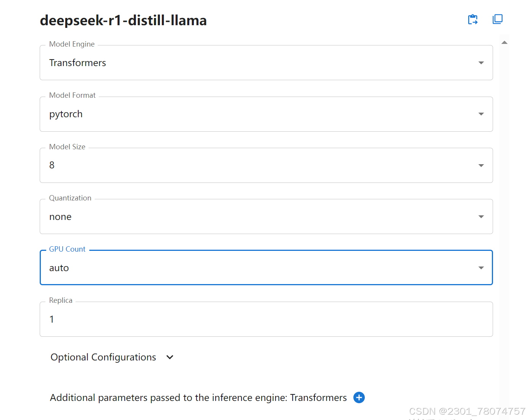Open the Quantization dropdown arrow

click(481, 216)
